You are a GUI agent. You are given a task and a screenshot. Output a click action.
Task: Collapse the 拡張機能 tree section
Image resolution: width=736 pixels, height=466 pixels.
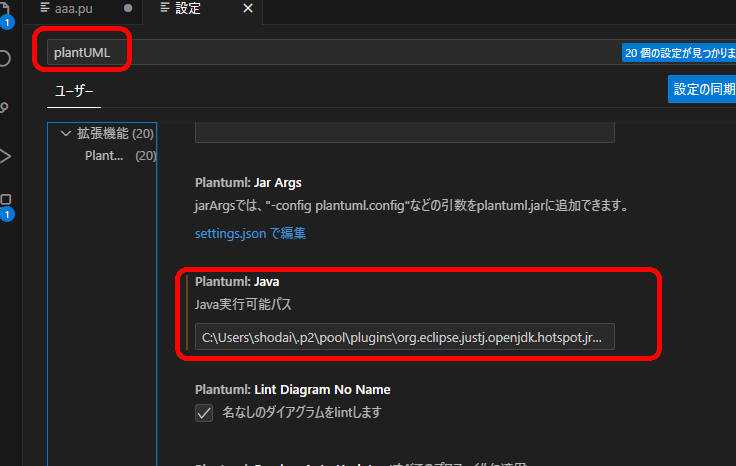[66, 133]
